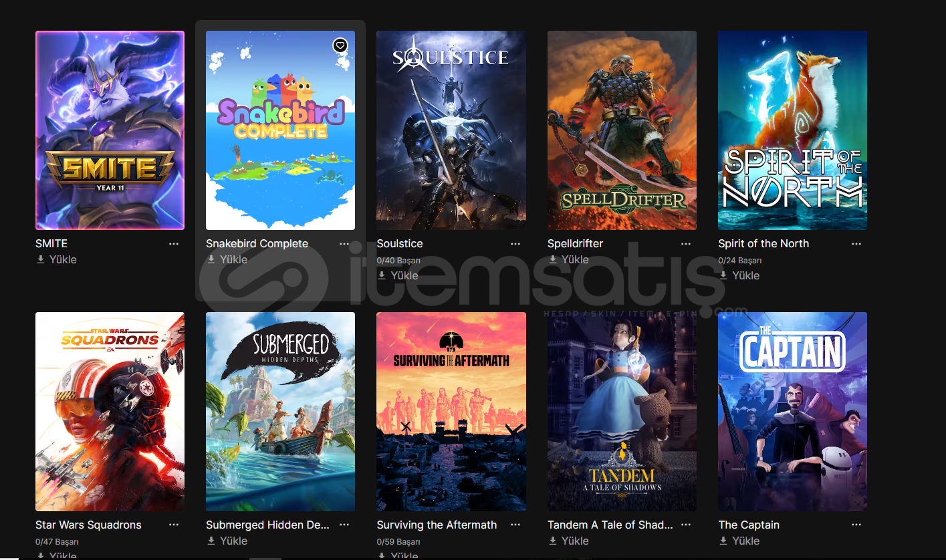Click the download icon under The Captain

tap(723, 541)
